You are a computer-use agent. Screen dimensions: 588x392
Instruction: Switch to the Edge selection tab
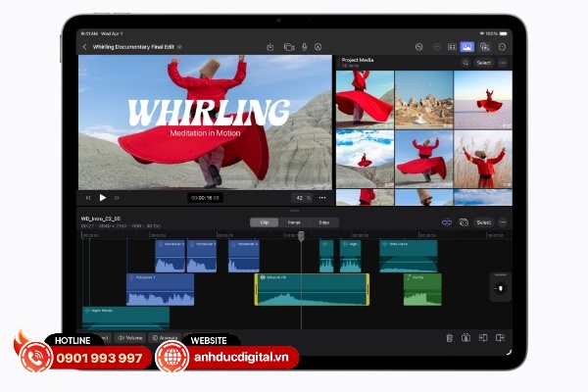coord(323,222)
